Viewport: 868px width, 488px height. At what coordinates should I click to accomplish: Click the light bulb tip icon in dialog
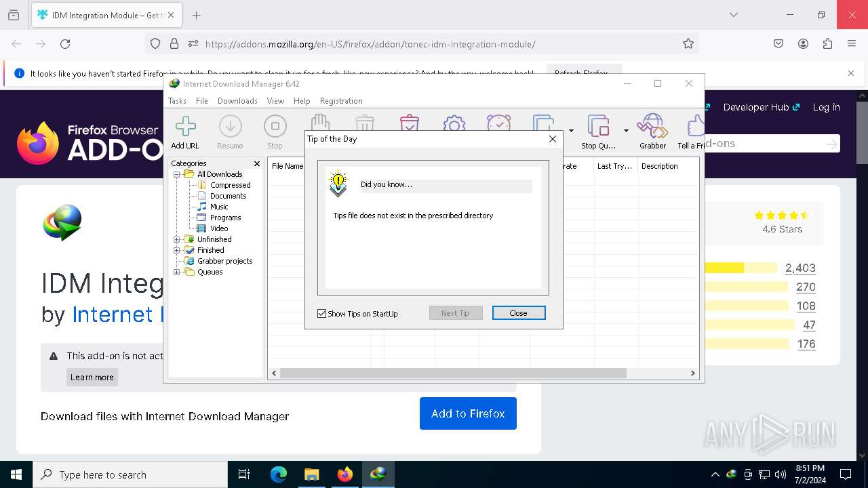tap(338, 184)
